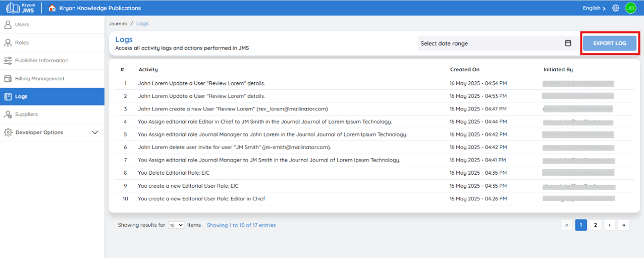Open Suppliers from the sidebar
The image size is (644, 258).
pos(52,114)
